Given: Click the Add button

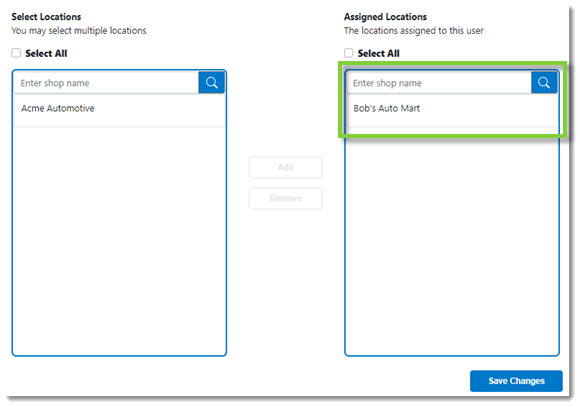Looking at the screenshot, I should coord(286,167).
